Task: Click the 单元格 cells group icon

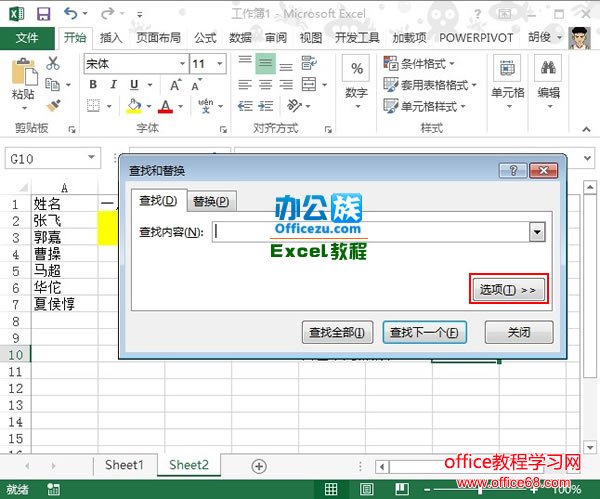Action: coord(507,68)
